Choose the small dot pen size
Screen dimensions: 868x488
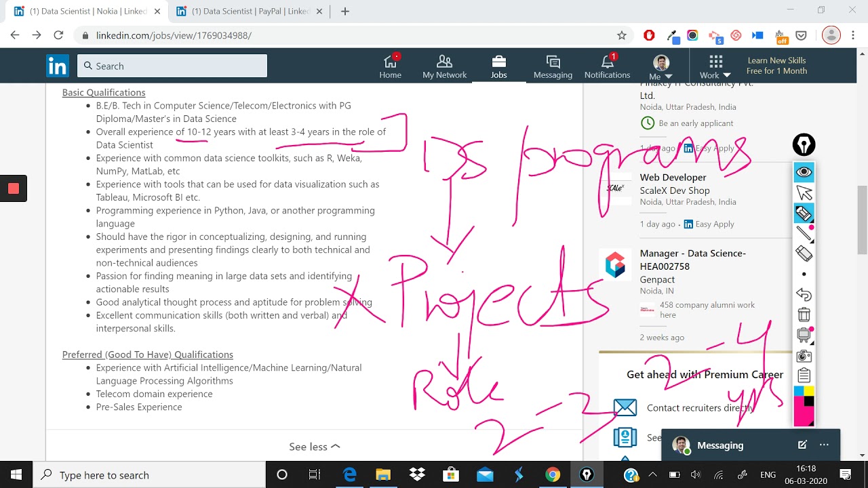pyautogui.click(x=804, y=274)
